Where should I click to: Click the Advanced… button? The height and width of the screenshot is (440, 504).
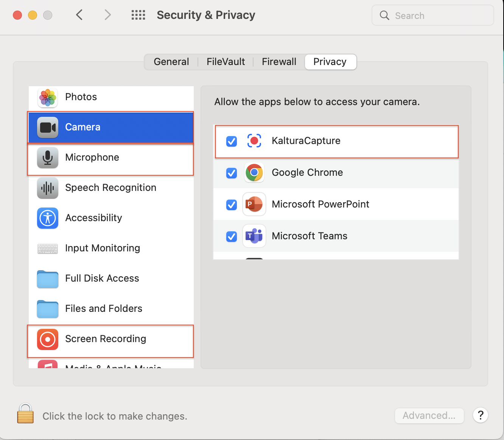[429, 416]
